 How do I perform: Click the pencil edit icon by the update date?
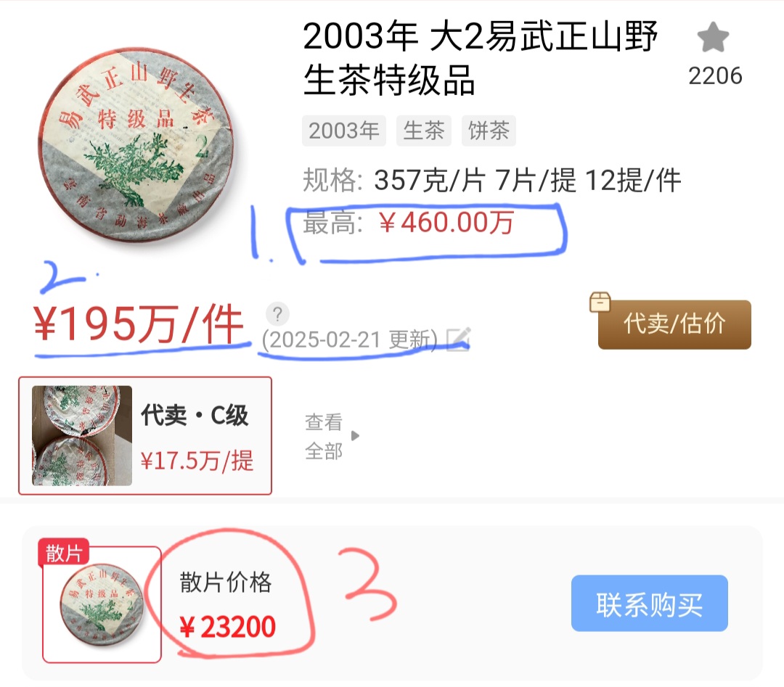(x=459, y=340)
